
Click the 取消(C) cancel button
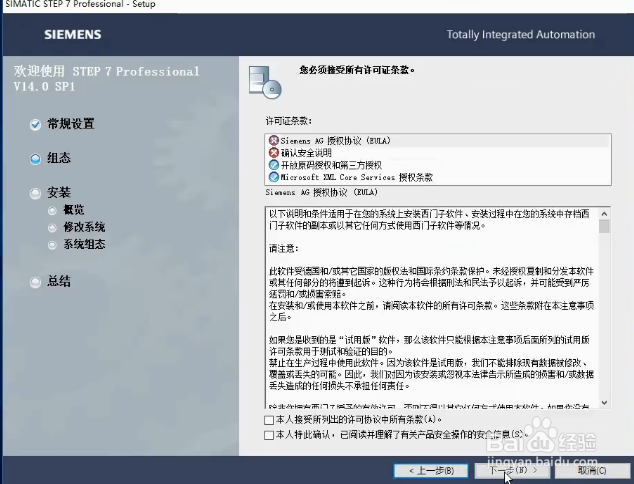pyautogui.click(x=592, y=471)
